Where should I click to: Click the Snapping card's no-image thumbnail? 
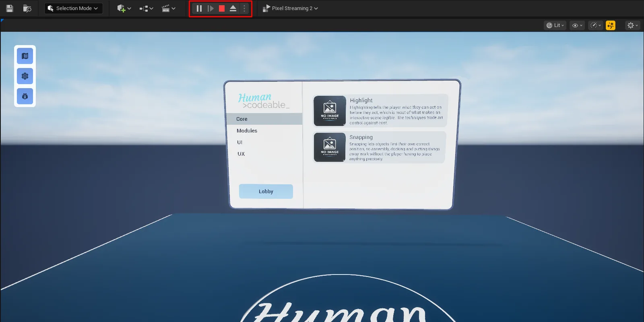(330, 147)
